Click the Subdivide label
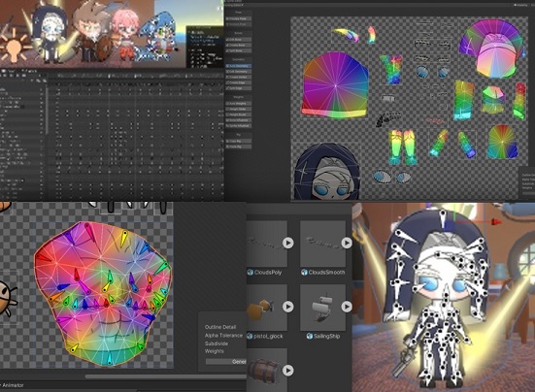Screen dimensions: 535x392 tap(217, 343)
